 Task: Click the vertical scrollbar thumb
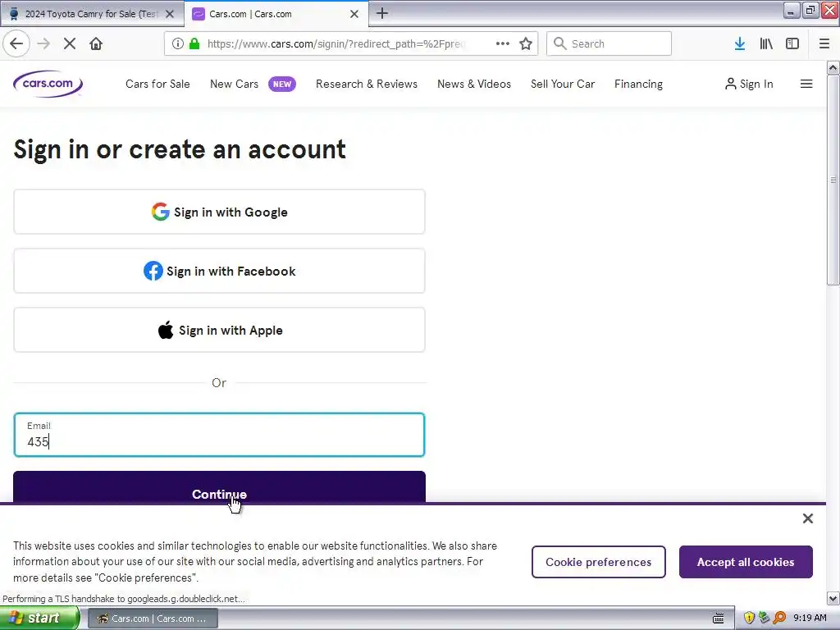(833, 180)
